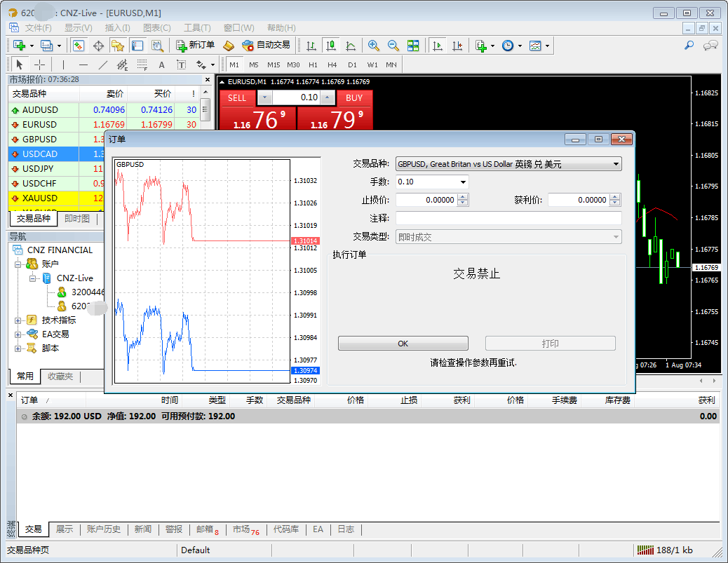Open the templates icon
Viewport: 728px width, 563px height.
click(535, 46)
